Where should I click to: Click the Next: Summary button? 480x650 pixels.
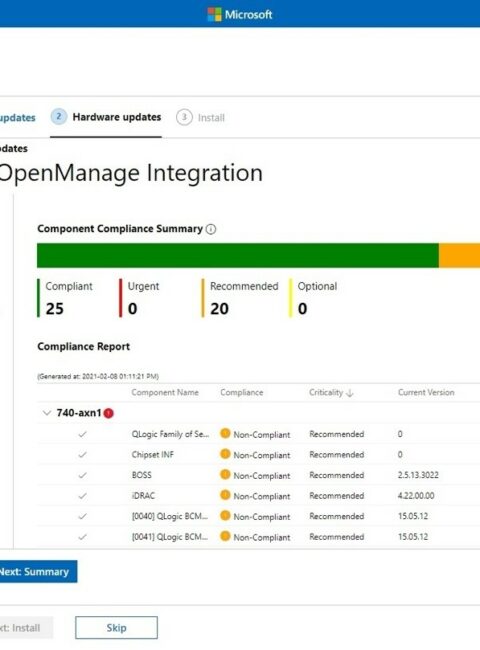(38, 572)
